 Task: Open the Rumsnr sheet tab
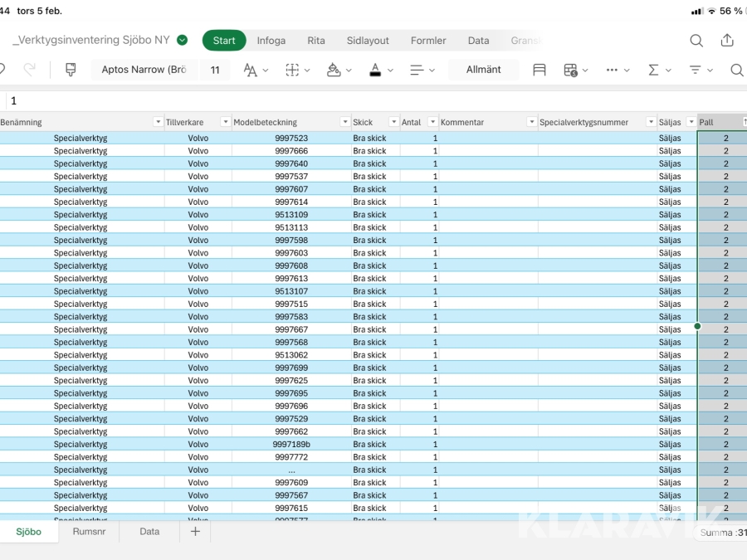coord(89,532)
